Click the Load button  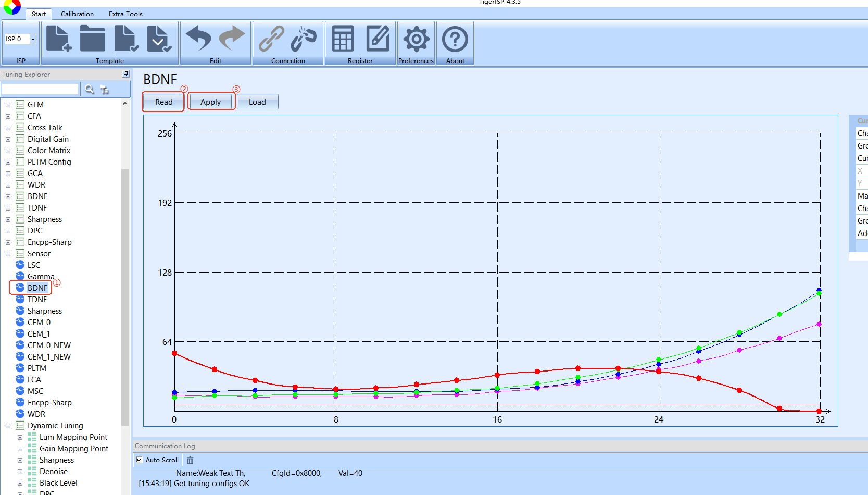pyautogui.click(x=257, y=102)
